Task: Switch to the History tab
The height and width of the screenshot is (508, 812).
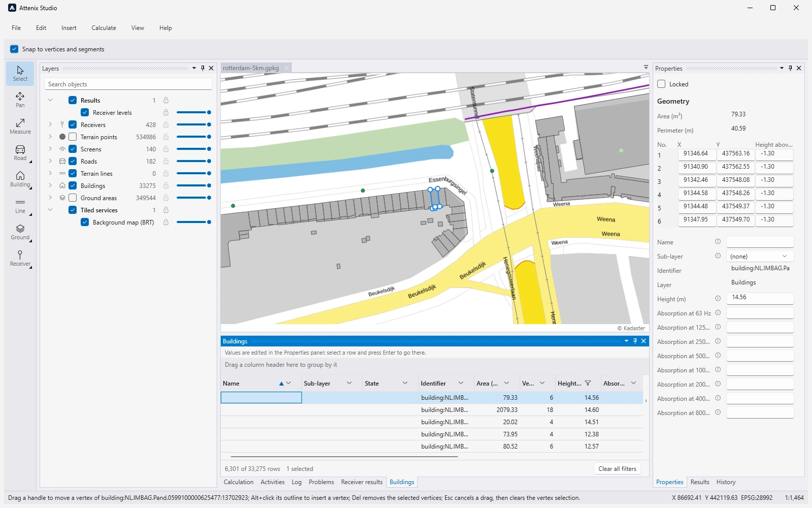Action: [x=726, y=482]
